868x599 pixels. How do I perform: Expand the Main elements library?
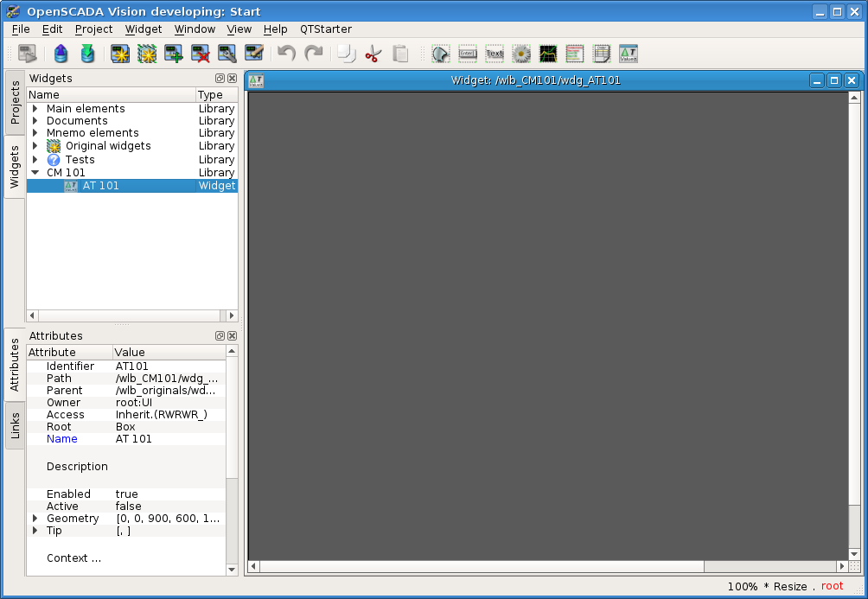(x=35, y=109)
